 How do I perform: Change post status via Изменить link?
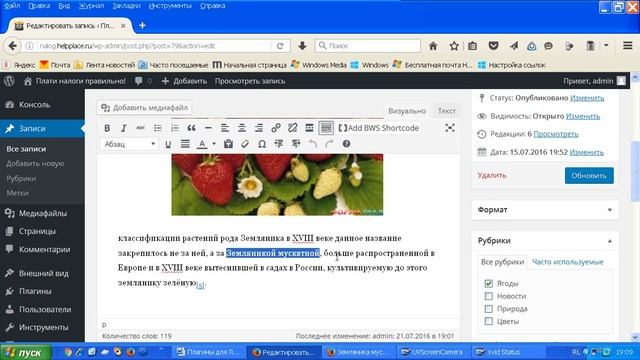[587, 98]
